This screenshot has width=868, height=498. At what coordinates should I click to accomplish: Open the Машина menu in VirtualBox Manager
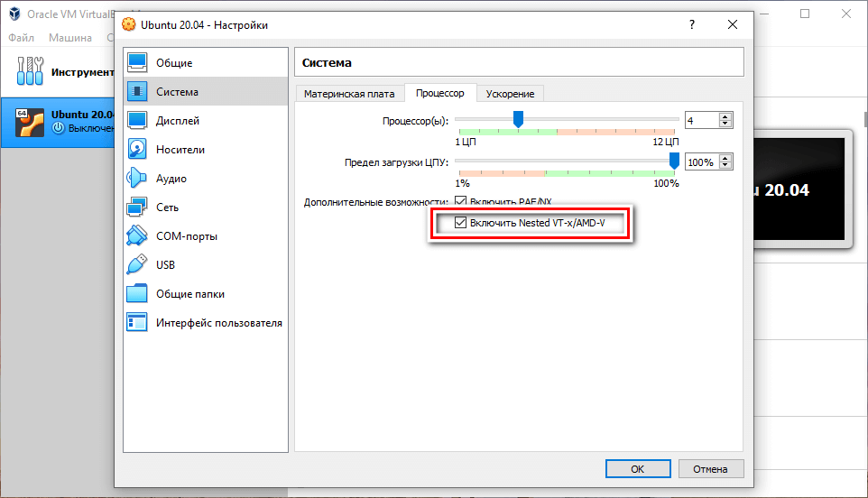70,38
